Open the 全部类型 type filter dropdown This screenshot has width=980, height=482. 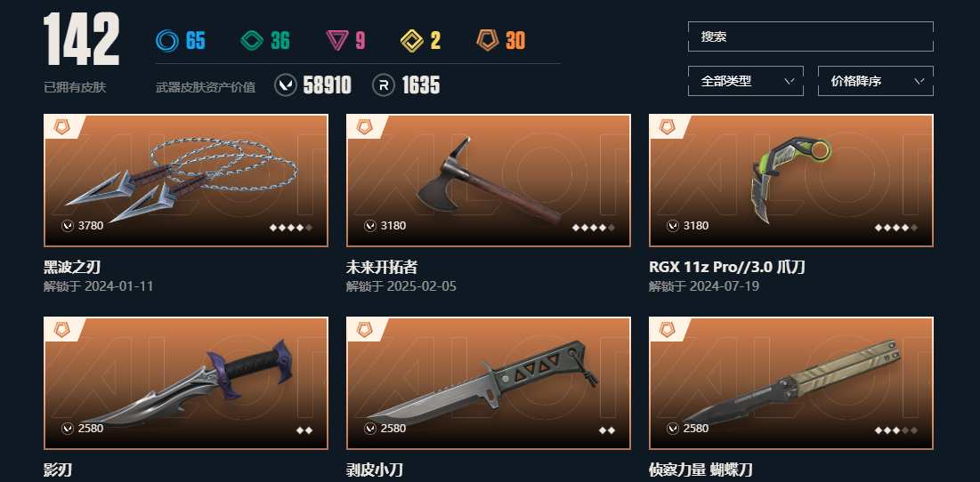(746, 81)
